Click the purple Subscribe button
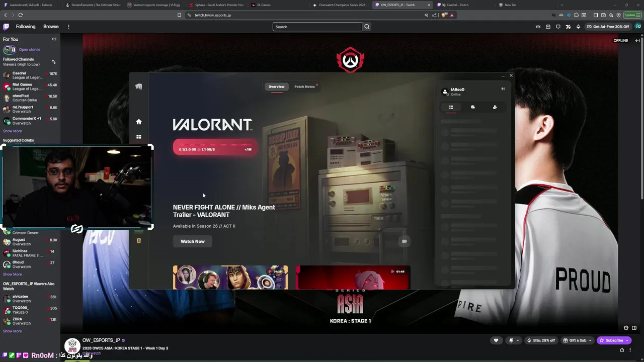The height and width of the screenshot is (362, 644). [x=614, y=340]
